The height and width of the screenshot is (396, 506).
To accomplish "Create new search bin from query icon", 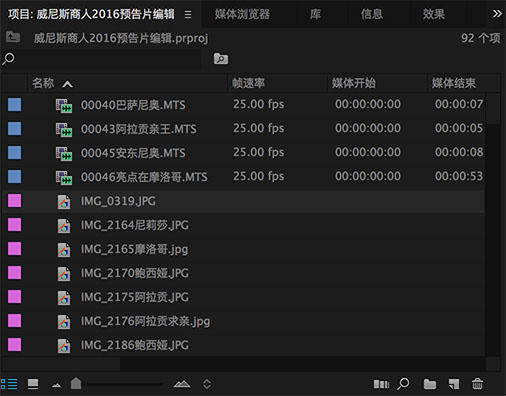I will 221,59.
